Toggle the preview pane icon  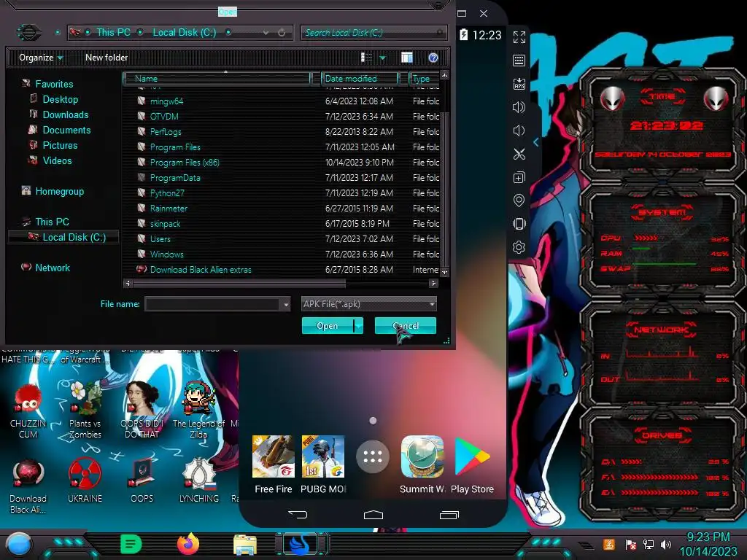click(407, 58)
